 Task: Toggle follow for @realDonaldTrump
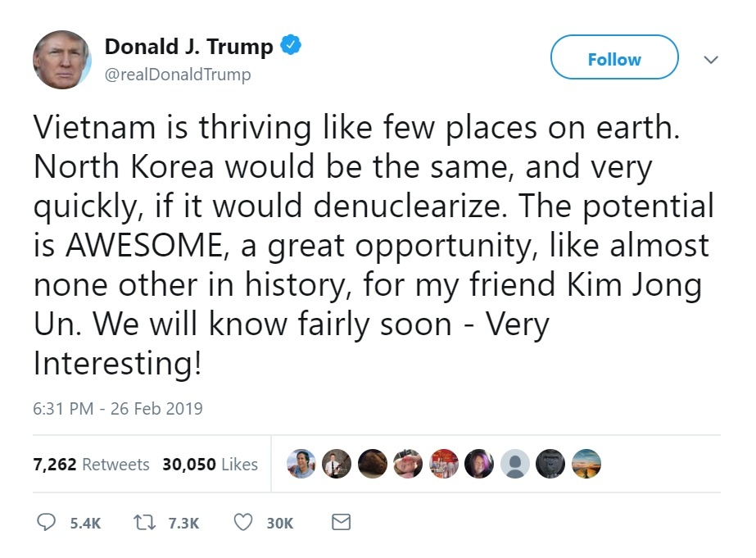pos(614,58)
